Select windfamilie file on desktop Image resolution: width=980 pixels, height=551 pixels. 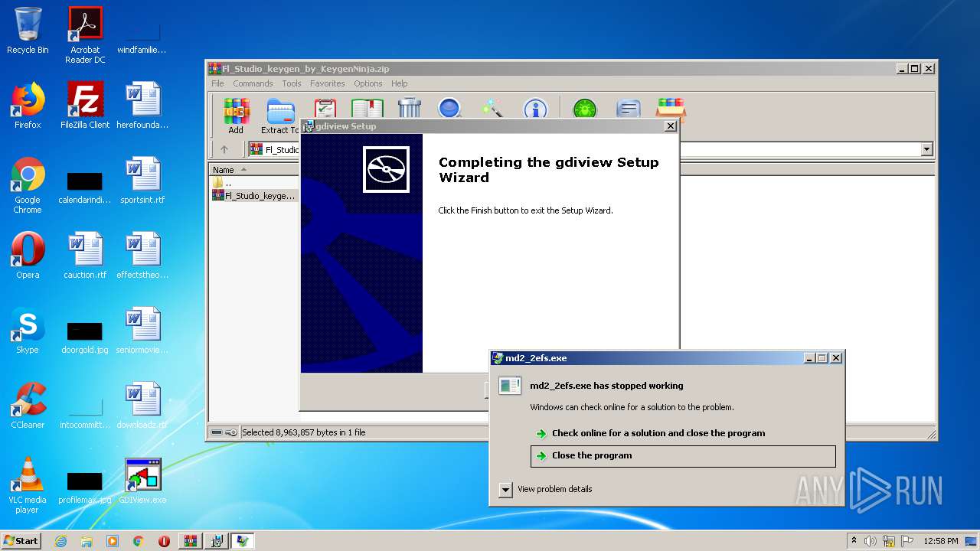pos(142,37)
